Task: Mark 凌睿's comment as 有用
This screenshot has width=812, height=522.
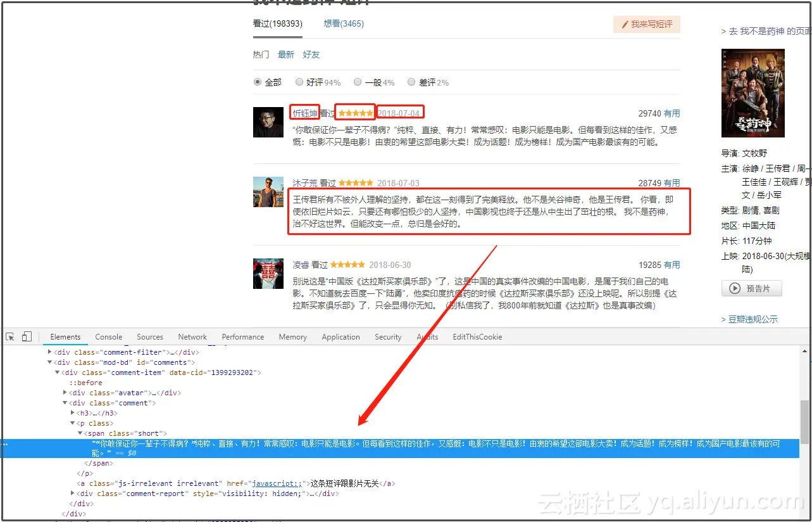Action: click(x=671, y=264)
